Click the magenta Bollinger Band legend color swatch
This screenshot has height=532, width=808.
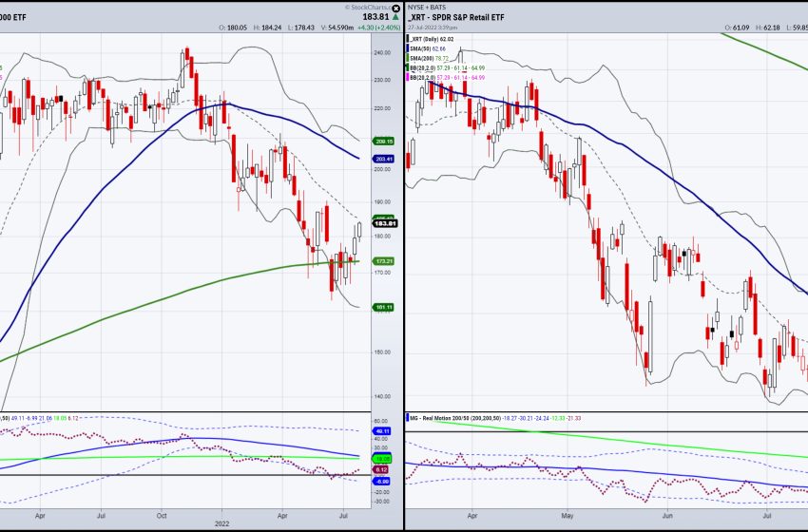(408, 77)
